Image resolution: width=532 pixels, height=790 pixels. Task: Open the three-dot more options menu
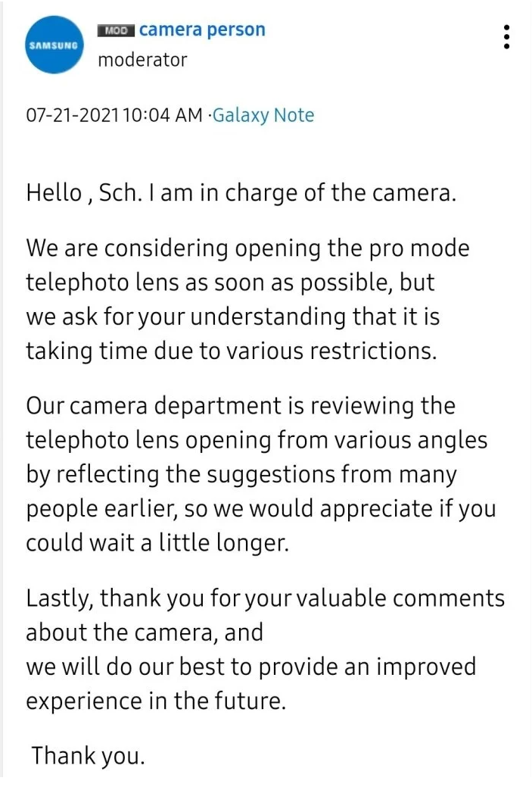[506, 36]
